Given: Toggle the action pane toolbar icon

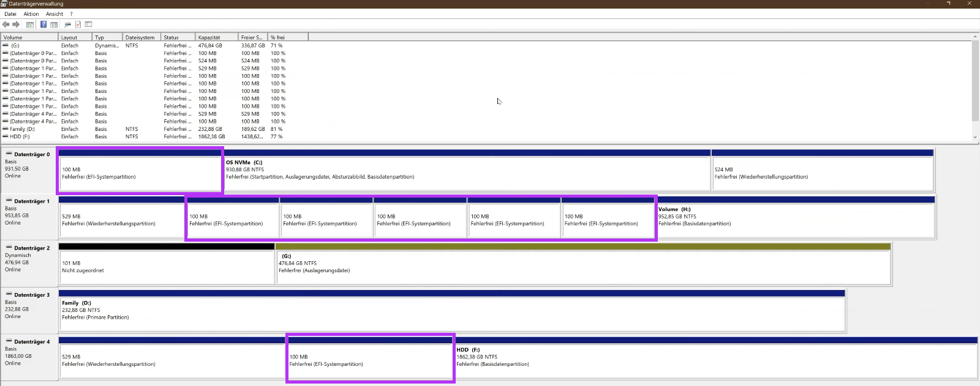Looking at the screenshot, I should [x=54, y=24].
